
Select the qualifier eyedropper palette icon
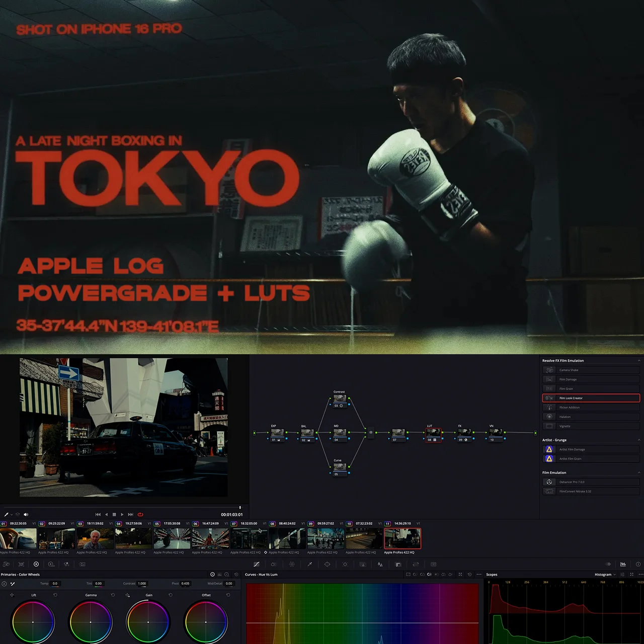coord(309,564)
